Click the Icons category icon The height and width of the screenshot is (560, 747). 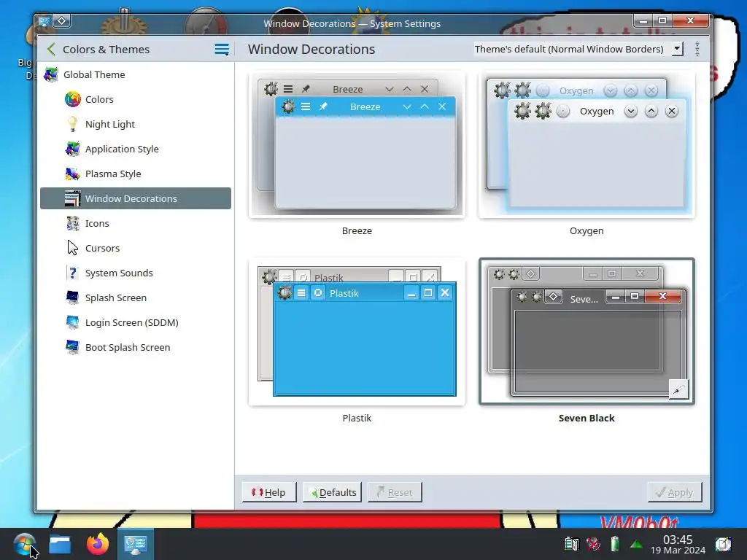72,223
